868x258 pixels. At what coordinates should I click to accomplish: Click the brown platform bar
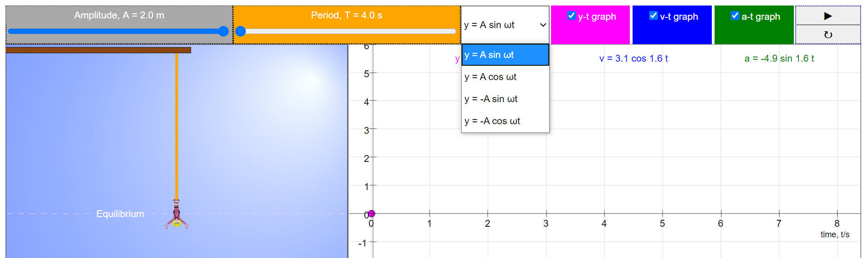98,50
